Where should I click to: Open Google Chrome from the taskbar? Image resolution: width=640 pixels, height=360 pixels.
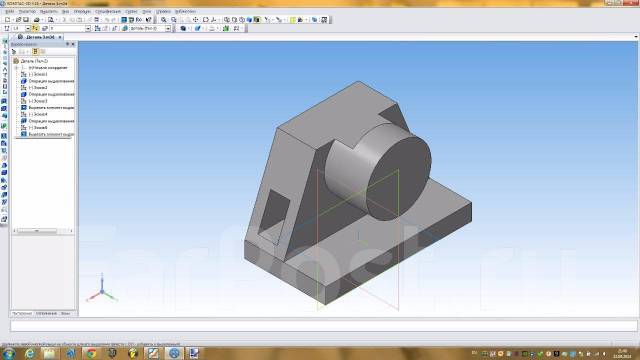(x=91, y=353)
